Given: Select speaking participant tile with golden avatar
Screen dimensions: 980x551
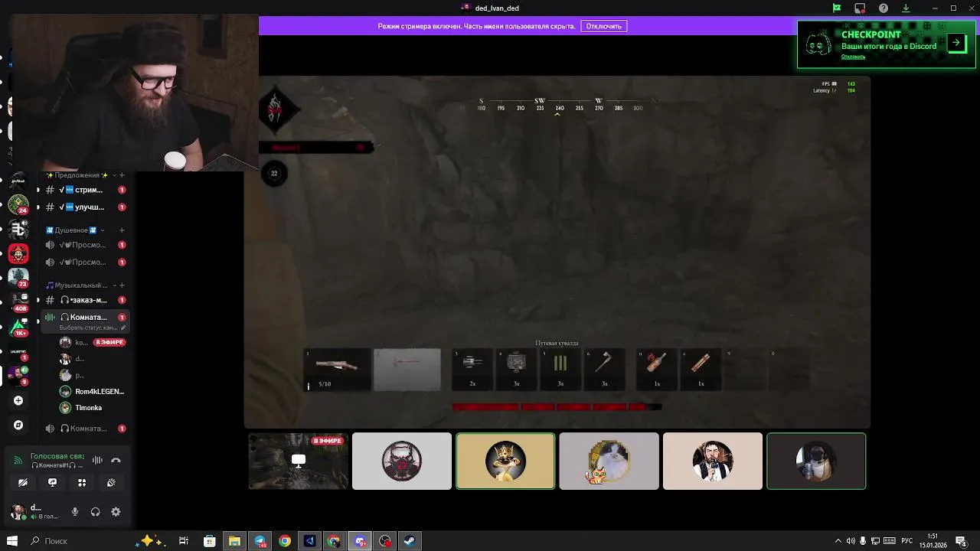Looking at the screenshot, I should [505, 461].
